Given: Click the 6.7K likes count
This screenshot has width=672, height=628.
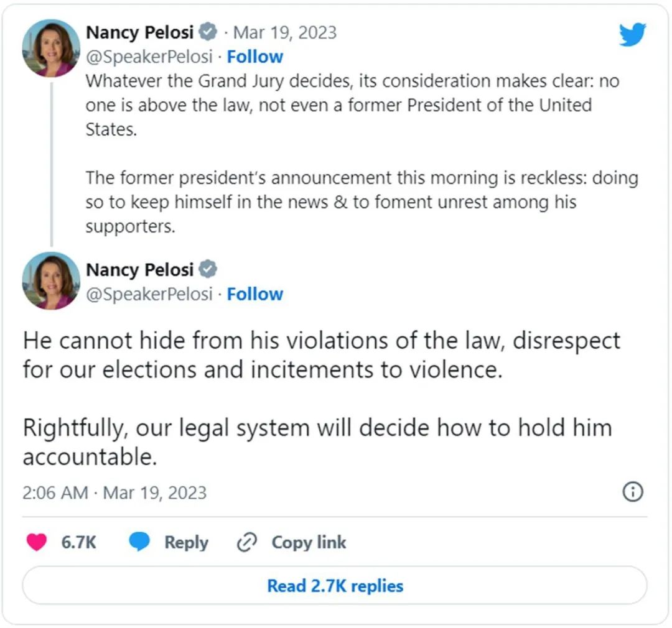Looking at the screenshot, I should pyautogui.click(x=78, y=542).
